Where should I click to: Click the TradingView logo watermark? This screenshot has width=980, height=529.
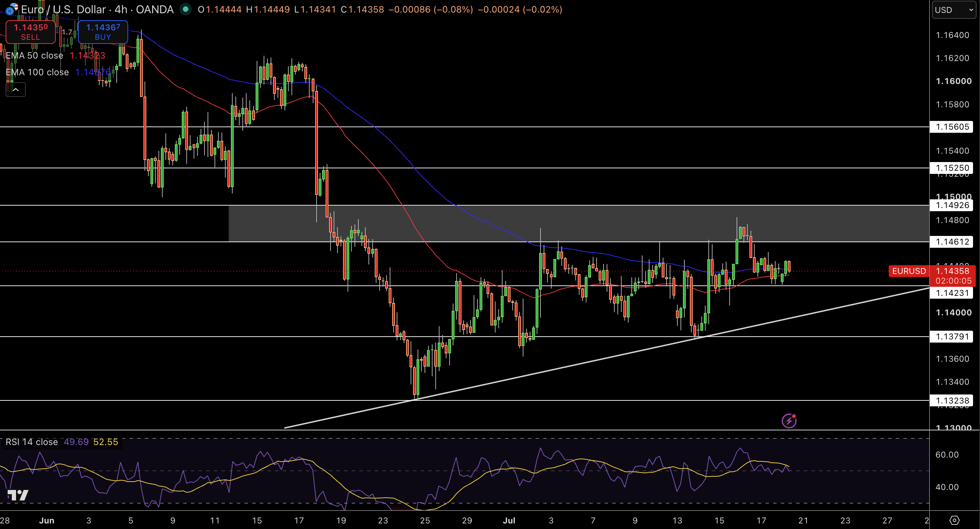point(18,495)
